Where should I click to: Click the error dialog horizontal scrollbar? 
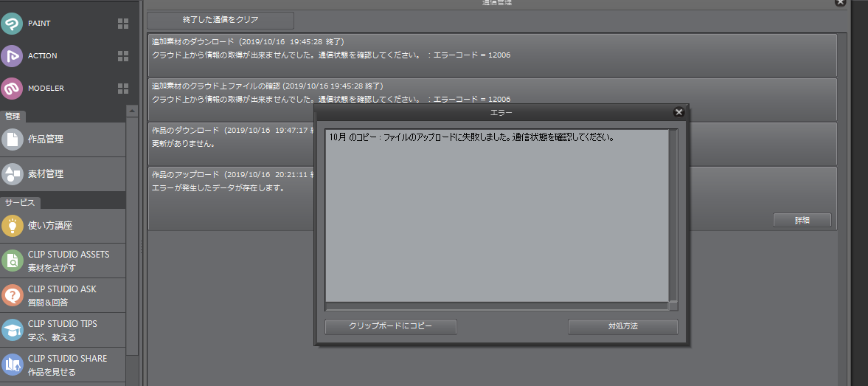pyautogui.click(x=496, y=306)
